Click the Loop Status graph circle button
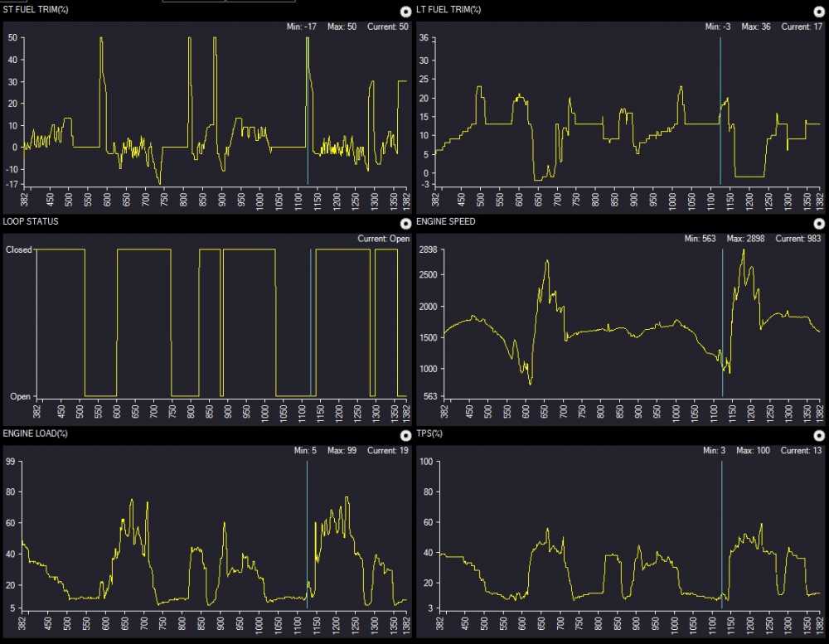 click(x=405, y=224)
